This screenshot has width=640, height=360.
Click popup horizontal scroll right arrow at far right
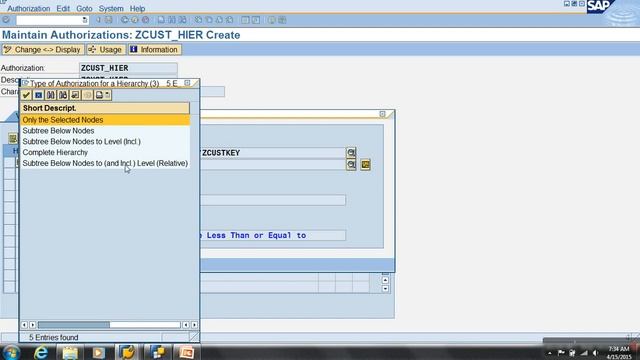[x=194, y=325]
